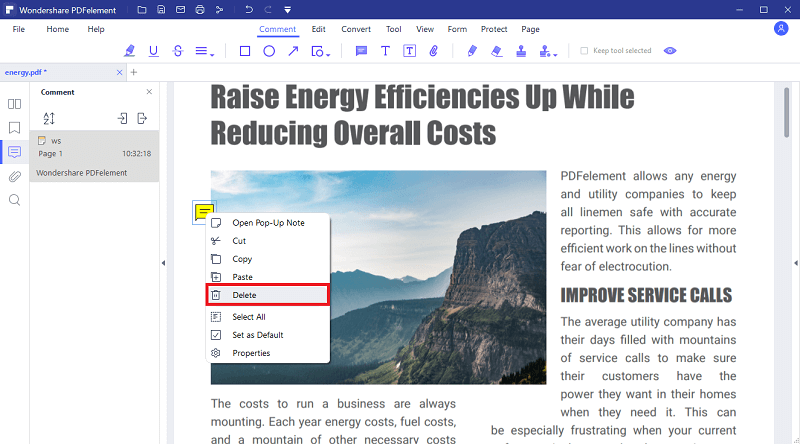Select the Attachment paperclip tool
This screenshot has width=800, height=444.
(x=434, y=51)
